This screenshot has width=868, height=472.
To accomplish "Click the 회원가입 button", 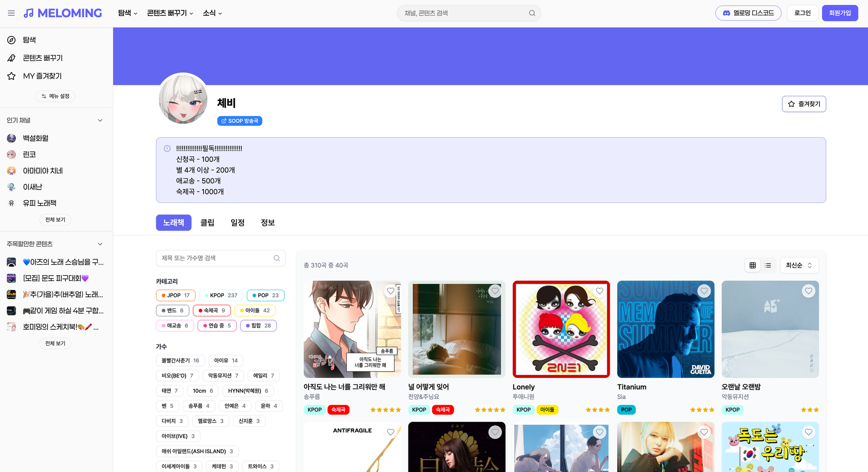I will coord(839,13).
